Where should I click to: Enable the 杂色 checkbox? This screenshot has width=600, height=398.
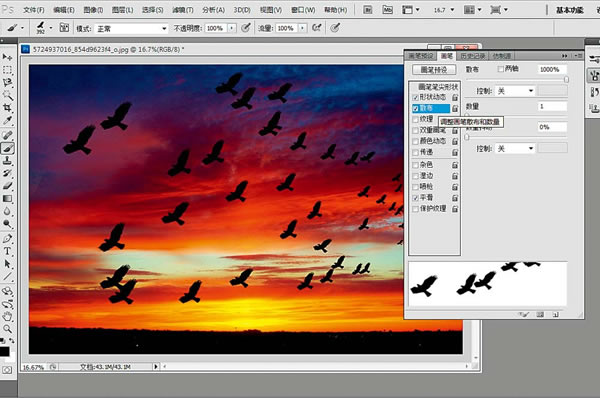point(416,165)
